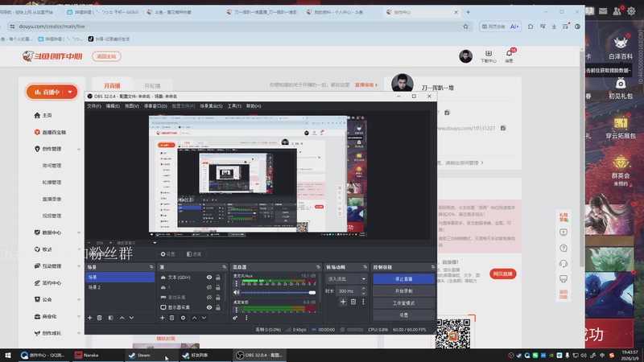Open OBS 文件(F) menu
The width and height of the screenshot is (644, 362).
coord(93,106)
